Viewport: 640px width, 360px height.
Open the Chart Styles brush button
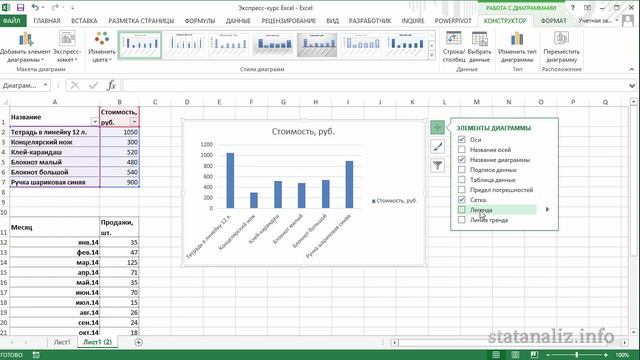[x=438, y=147]
